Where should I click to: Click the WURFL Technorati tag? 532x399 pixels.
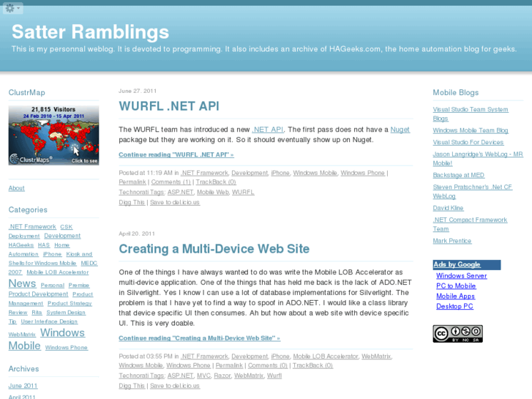click(x=243, y=193)
